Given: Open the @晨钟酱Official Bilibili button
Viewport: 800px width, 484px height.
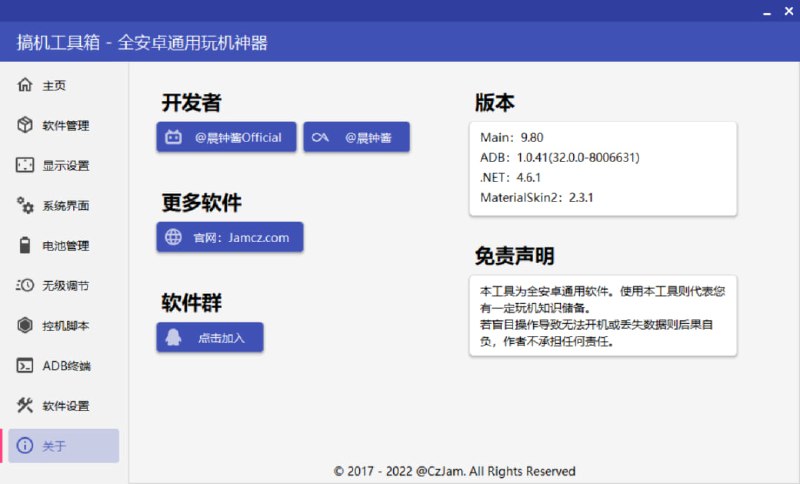Looking at the screenshot, I should pos(228,137).
